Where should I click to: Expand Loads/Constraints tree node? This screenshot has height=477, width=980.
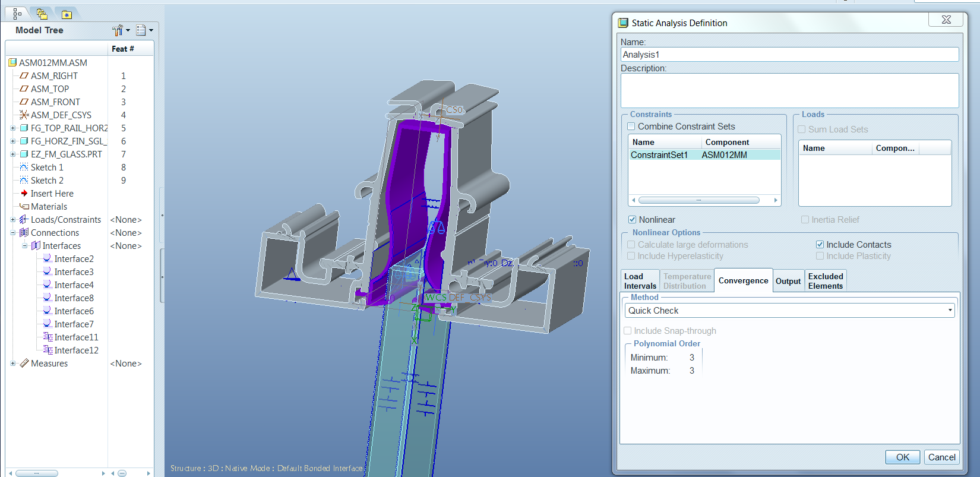tap(13, 220)
